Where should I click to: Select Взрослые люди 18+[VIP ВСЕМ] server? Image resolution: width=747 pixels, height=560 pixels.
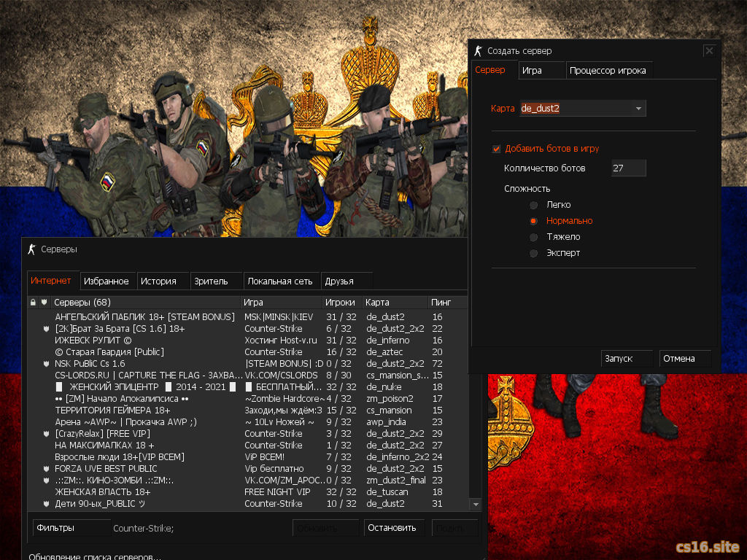point(248,457)
